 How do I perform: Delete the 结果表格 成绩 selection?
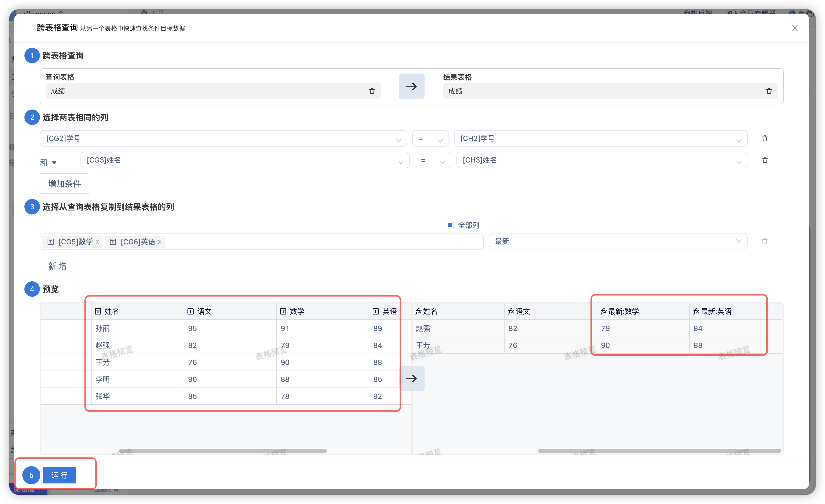(x=769, y=91)
